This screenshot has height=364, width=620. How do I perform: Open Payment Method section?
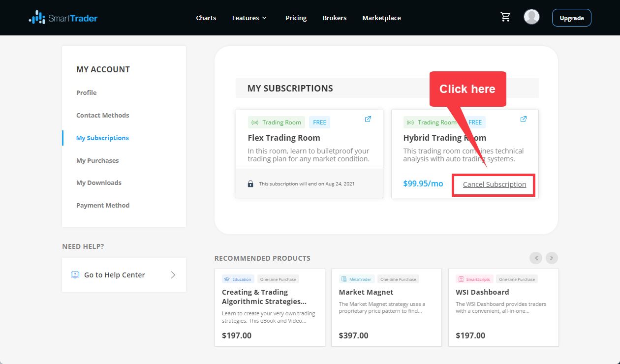coord(103,205)
